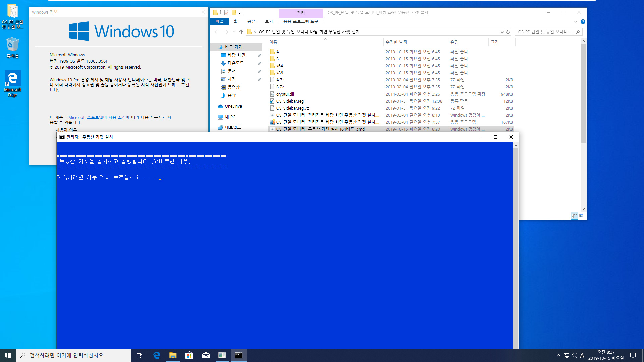Switch to details view layout icon
The height and width of the screenshot is (362, 644).
click(574, 216)
